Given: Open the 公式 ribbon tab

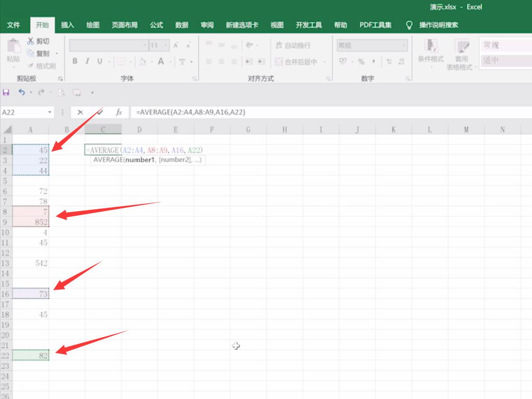Looking at the screenshot, I should 156,25.
